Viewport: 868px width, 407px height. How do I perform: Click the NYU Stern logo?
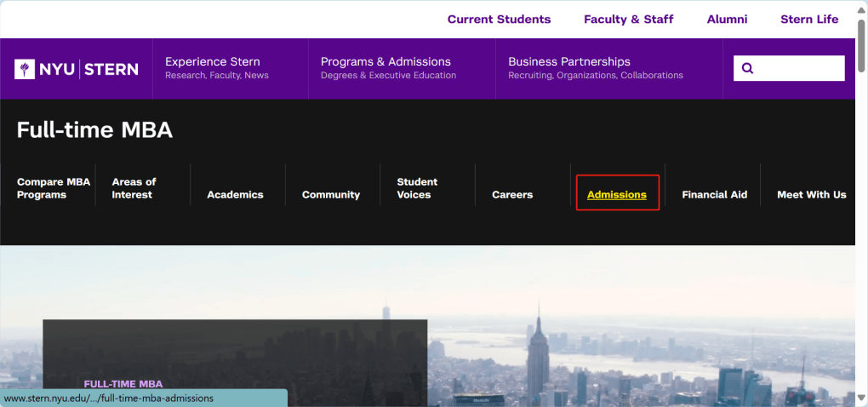[77, 69]
